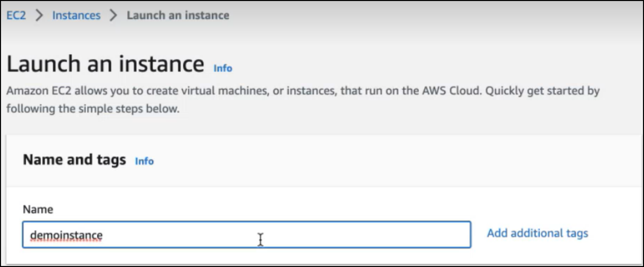Go to the Instances breadcrumb link
This screenshot has height=267, width=644.
pos(76,15)
